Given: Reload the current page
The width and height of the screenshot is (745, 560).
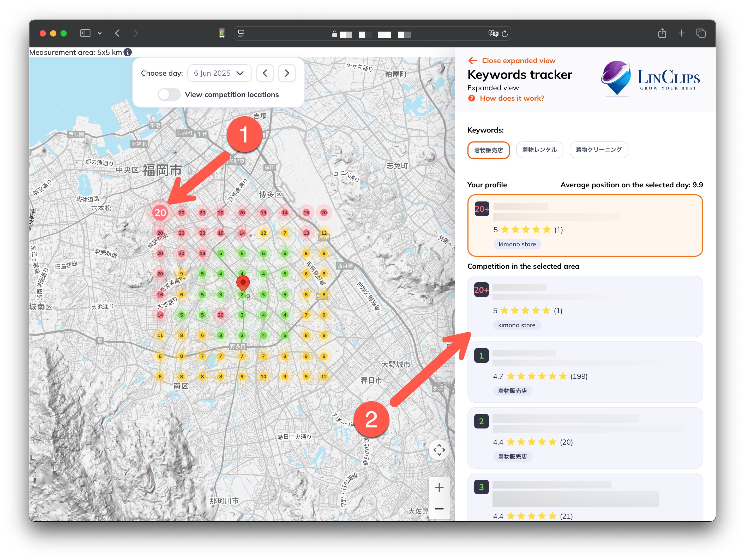Looking at the screenshot, I should 504,34.
